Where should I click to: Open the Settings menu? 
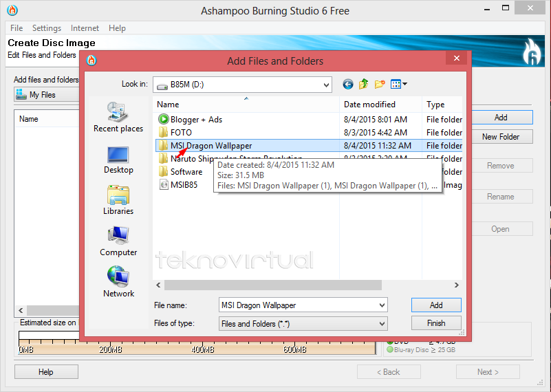(x=47, y=28)
